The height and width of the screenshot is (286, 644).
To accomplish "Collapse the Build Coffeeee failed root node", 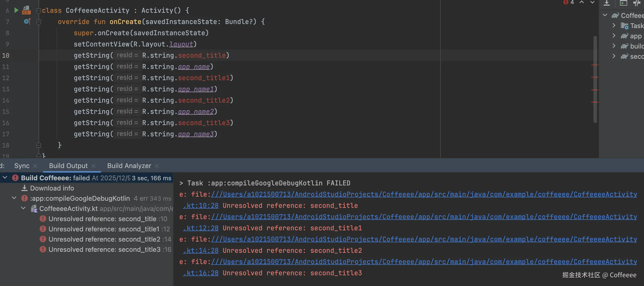I will pos(5,178).
